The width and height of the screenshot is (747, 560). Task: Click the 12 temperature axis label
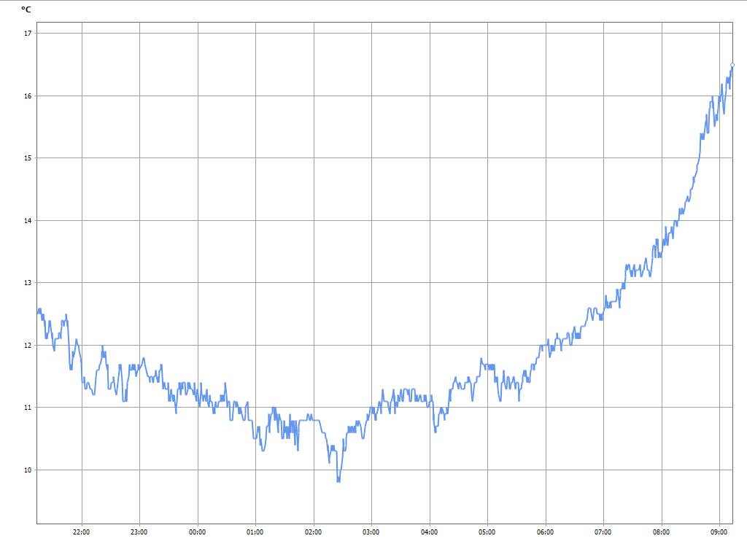(28, 345)
